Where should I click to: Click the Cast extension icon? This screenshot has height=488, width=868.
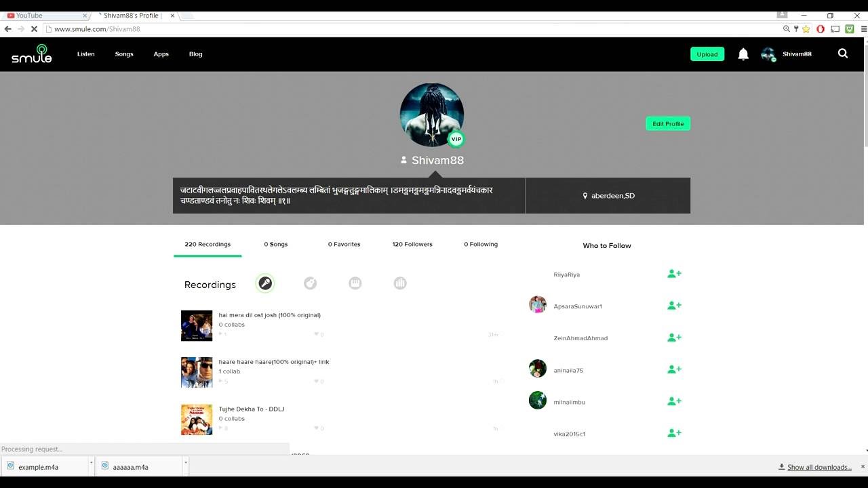tap(835, 29)
